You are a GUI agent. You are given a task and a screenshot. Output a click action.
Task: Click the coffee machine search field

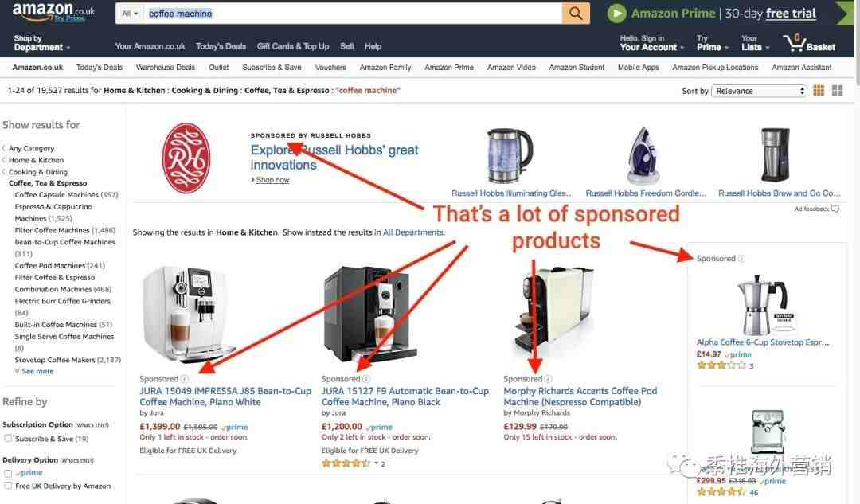(x=353, y=14)
